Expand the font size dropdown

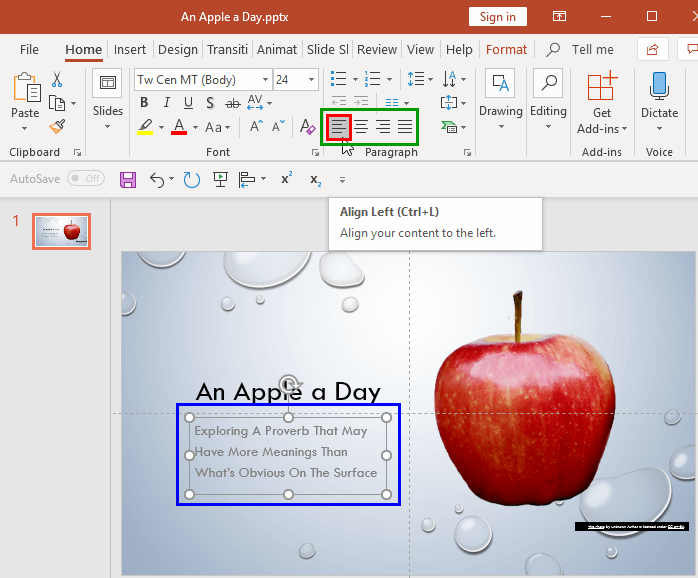311,80
